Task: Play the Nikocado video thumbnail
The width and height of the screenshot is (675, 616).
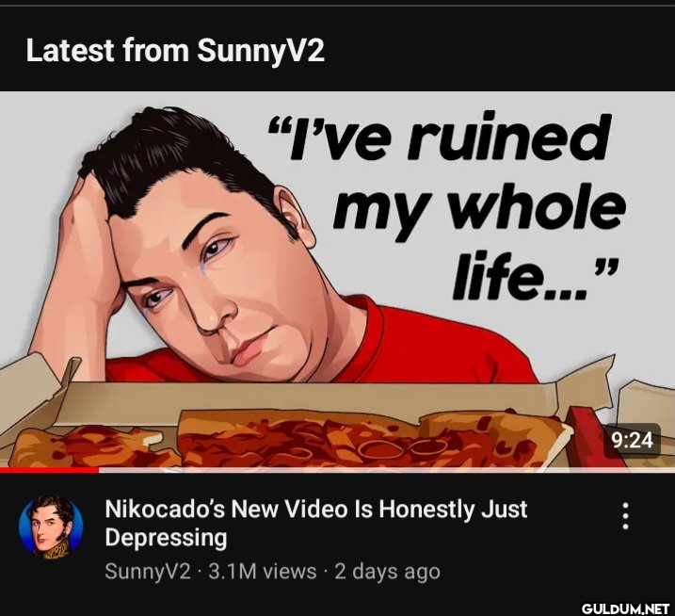Action: point(337,282)
